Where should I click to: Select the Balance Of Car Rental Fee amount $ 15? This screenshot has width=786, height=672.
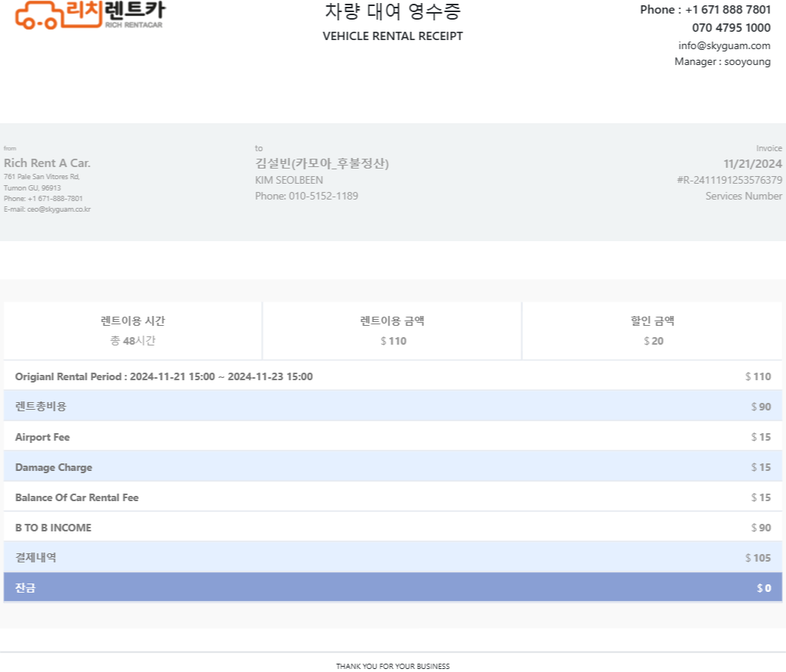761,497
